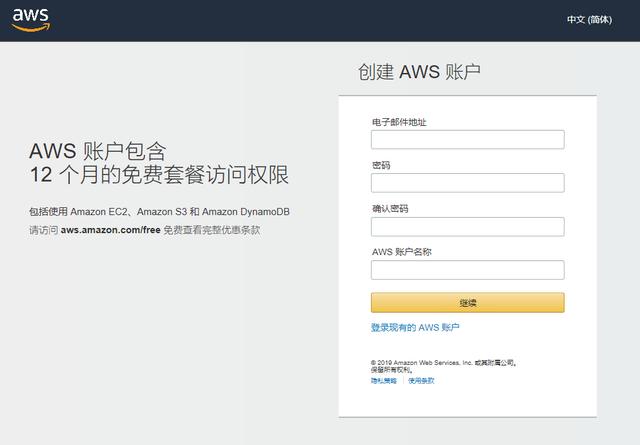Viewport: 640px width, 445px height.
Task: Open the 中文 (简体) language selector
Action: pyautogui.click(x=589, y=20)
